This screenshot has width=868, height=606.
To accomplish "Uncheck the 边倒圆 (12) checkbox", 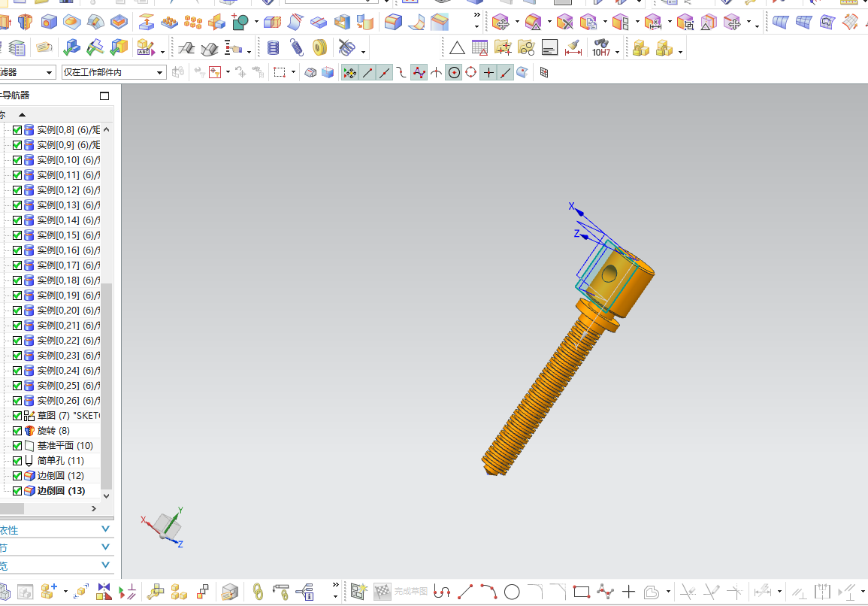I will [x=17, y=475].
